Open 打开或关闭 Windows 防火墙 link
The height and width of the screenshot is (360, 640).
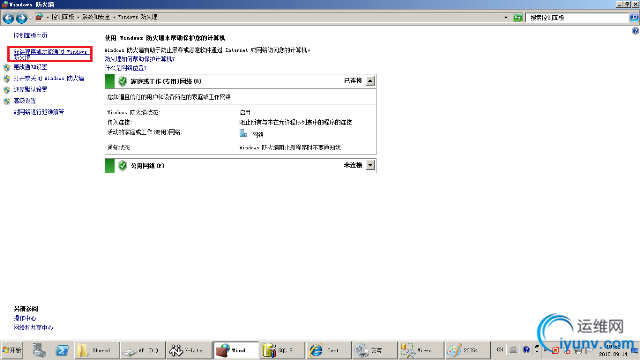click(x=49, y=78)
